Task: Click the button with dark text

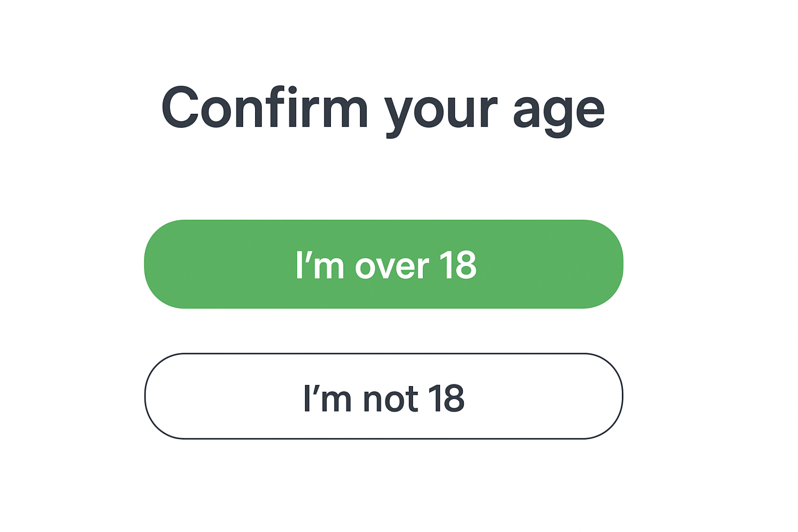Action: coord(383,396)
